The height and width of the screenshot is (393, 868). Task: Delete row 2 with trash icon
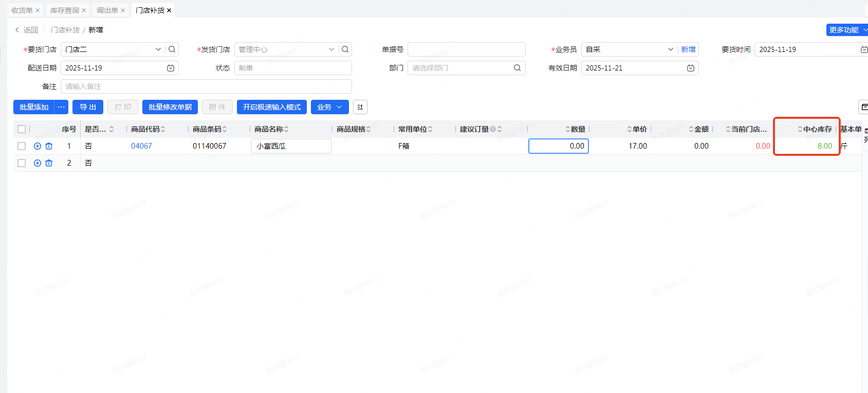click(x=49, y=163)
